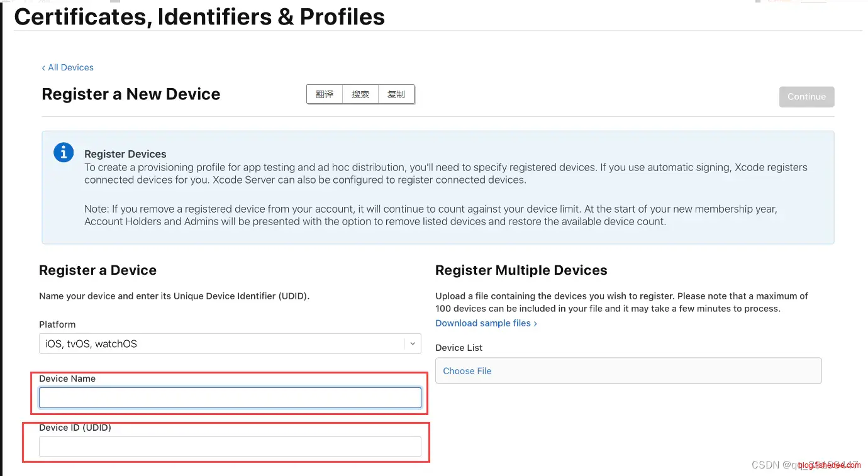
Task: Click the Device ID (UDID) label
Action: coord(75,428)
